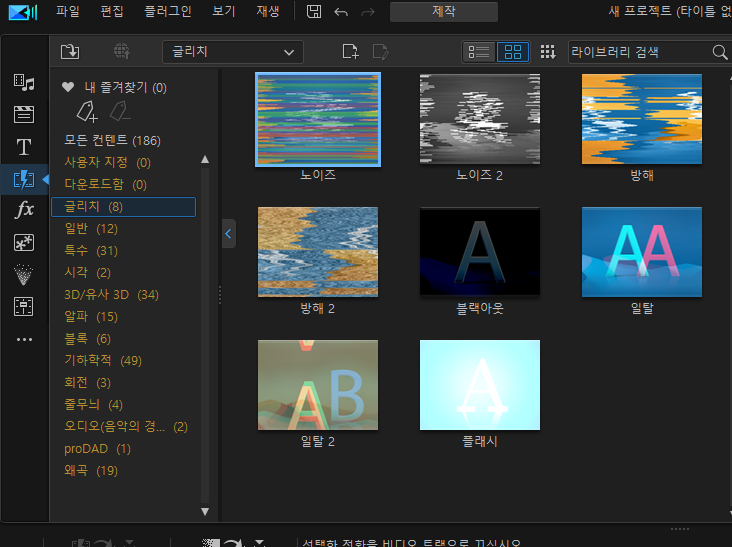The height and width of the screenshot is (547, 732).
Task: Open the 플러그인 menu
Action: [168, 11]
